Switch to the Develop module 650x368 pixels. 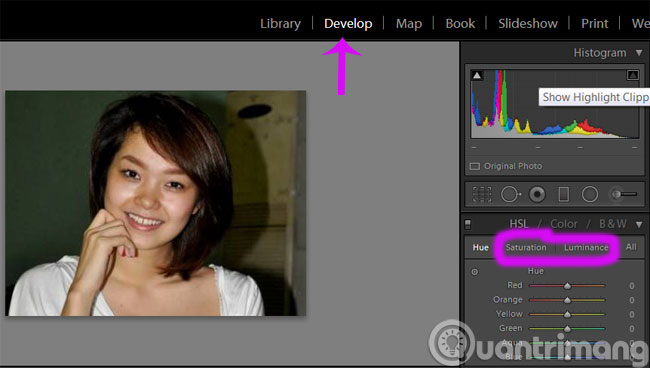[x=348, y=24]
